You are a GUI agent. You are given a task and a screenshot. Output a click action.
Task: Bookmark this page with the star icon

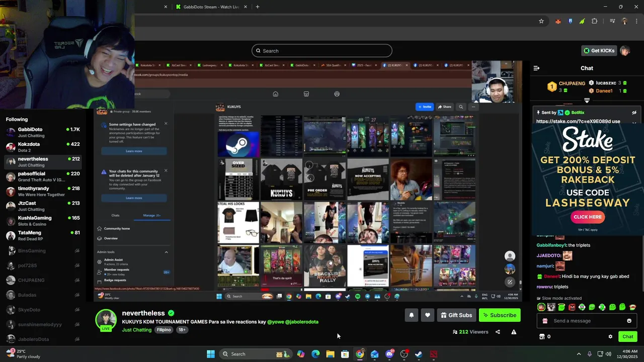[x=541, y=21]
